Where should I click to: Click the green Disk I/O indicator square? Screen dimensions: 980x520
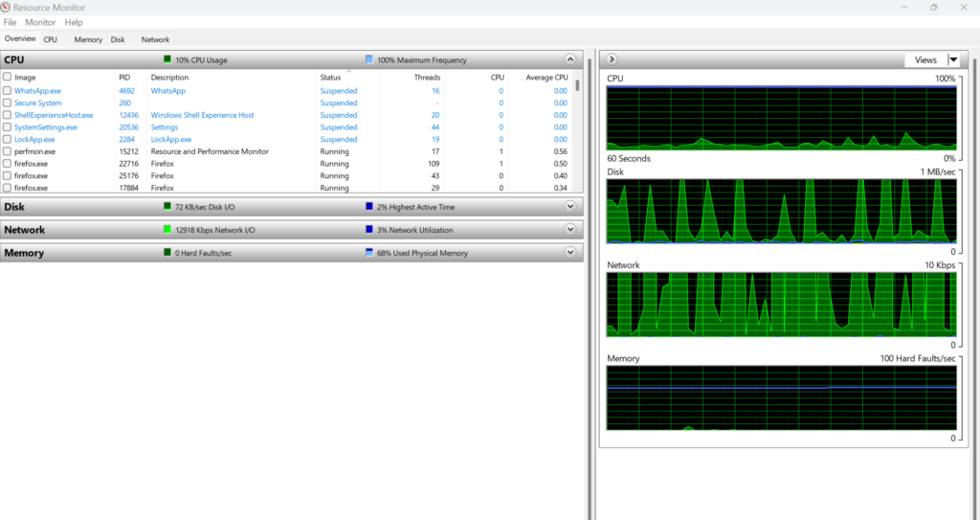point(167,206)
